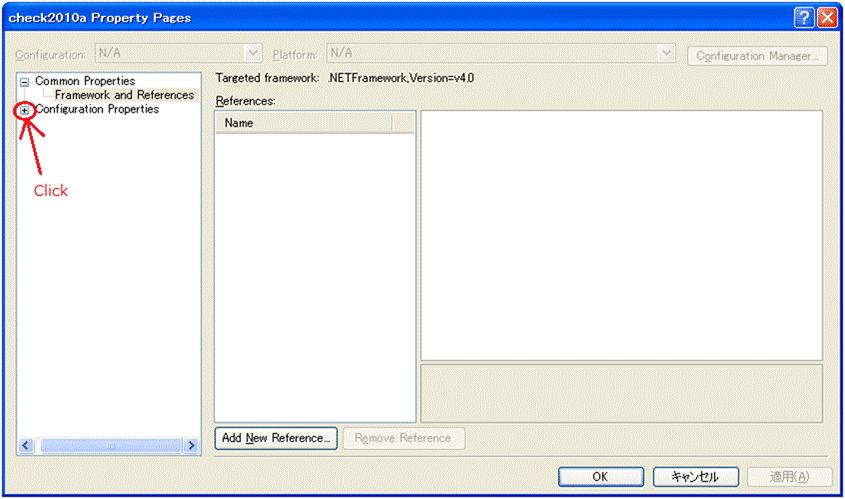Click the tree scrollbar left arrow
845x499 pixels.
[x=26, y=445]
